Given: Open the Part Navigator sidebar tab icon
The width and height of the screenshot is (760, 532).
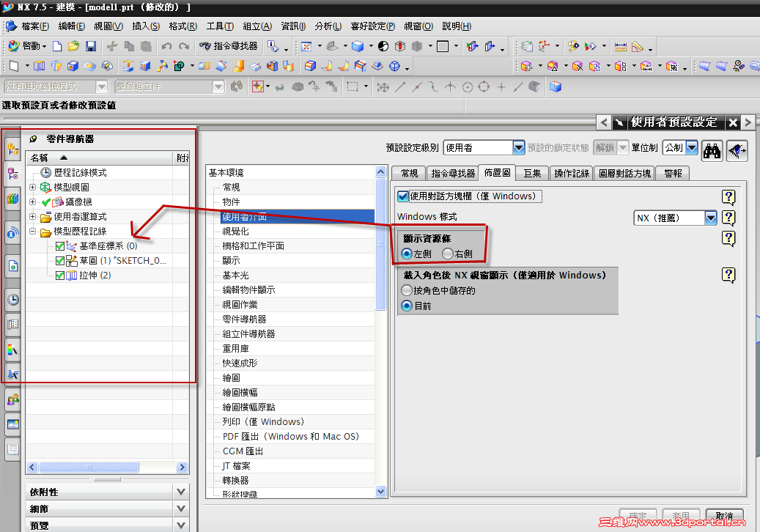Looking at the screenshot, I should (13, 174).
